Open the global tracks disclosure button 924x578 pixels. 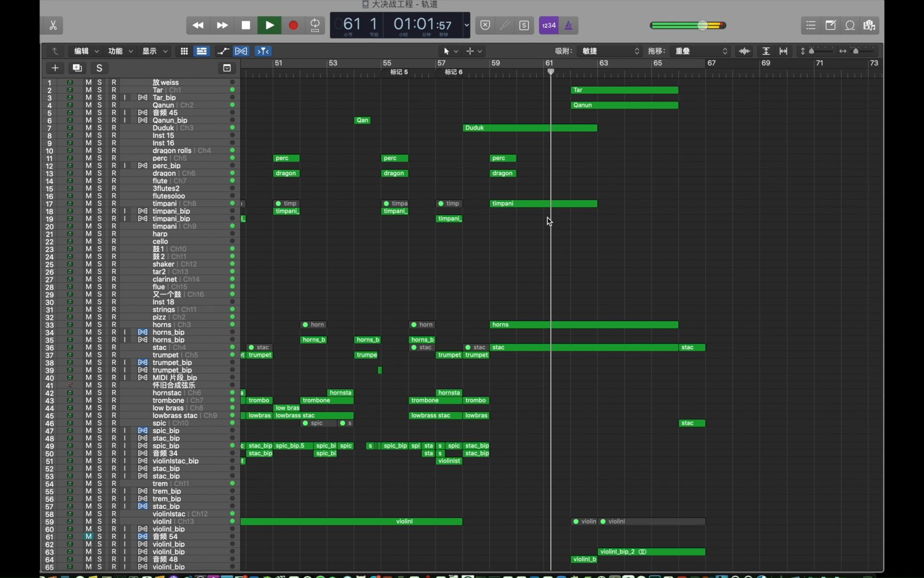(227, 68)
